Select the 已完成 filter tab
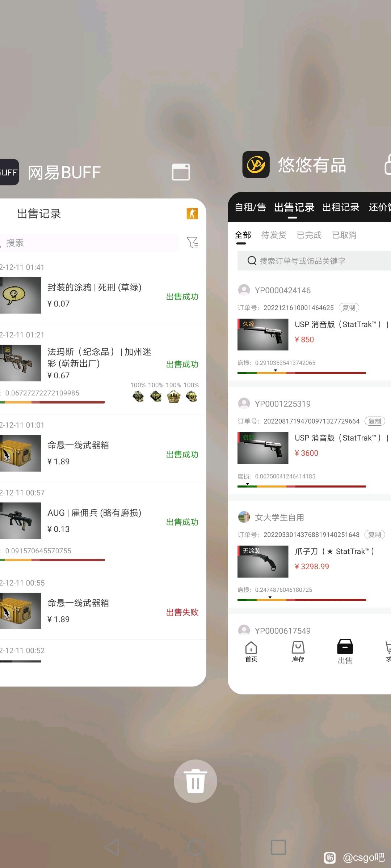391x868 pixels. point(309,235)
